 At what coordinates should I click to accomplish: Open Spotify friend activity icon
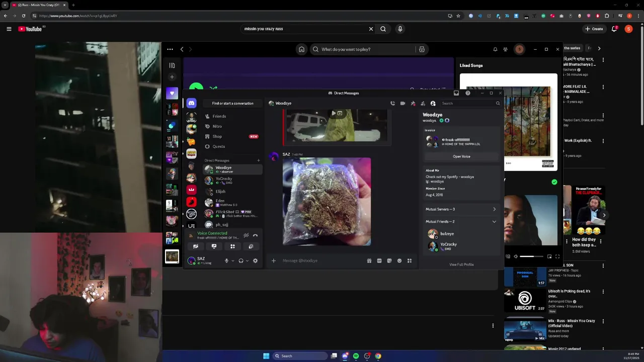coord(505,49)
